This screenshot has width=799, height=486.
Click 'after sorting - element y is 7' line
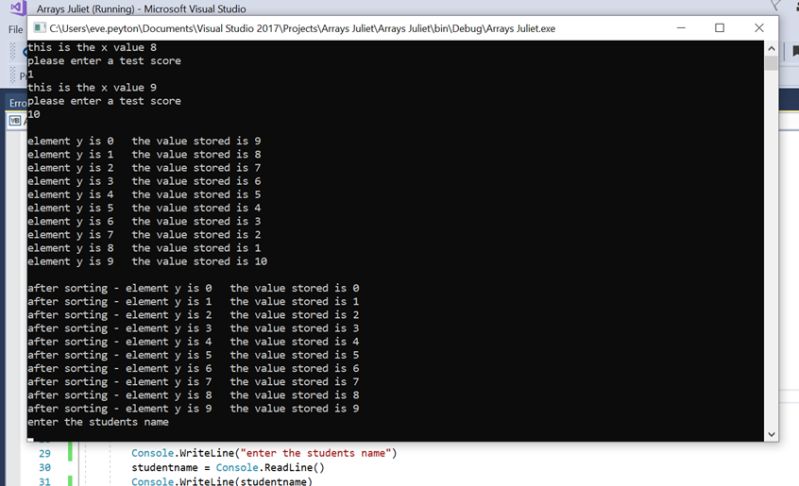[193, 382]
